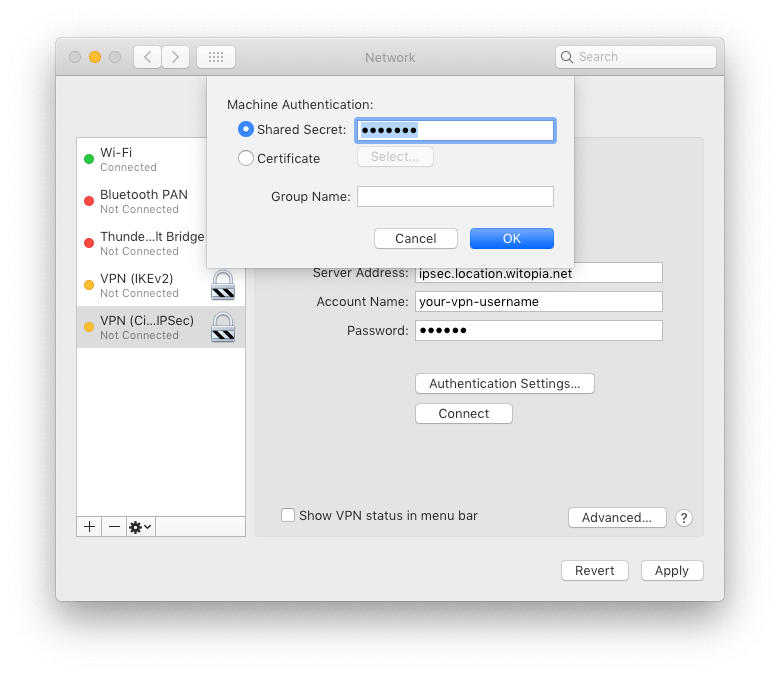Click the help question mark button
Screen dimensions: 780x675
684,518
